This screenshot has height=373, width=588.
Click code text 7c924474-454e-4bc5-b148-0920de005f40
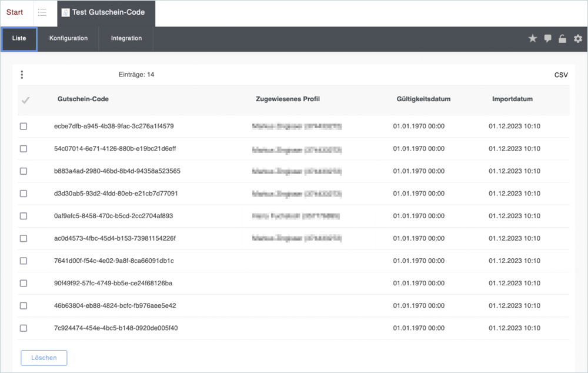click(x=116, y=328)
